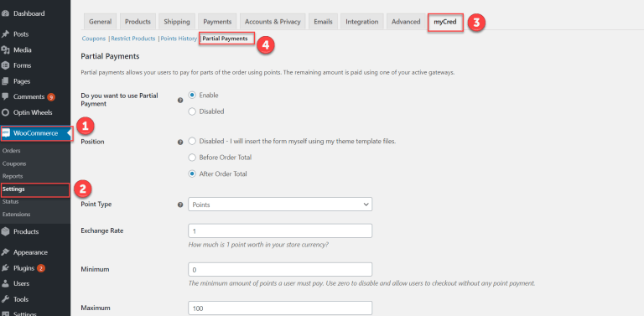This screenshot has height=316, width=644.
Task: Click the Maximum points input field
Action: pyautogui.click(x=280, y=308)
